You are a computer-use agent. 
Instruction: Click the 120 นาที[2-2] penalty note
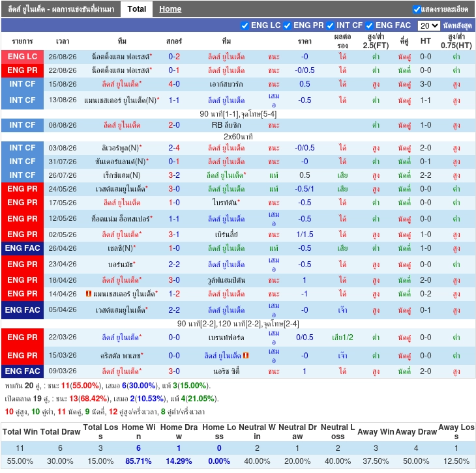point(238,324)
